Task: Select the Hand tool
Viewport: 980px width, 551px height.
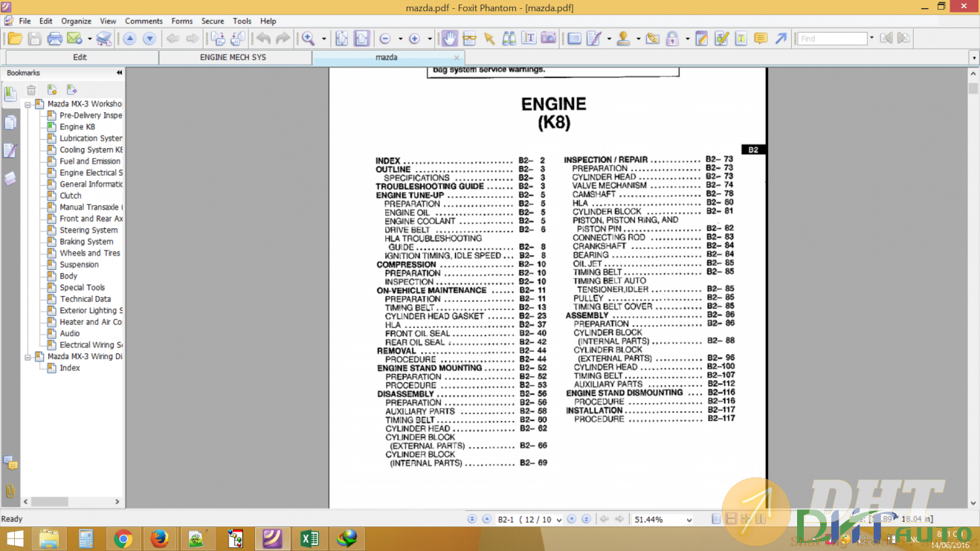Action: [x=450, y=39]
